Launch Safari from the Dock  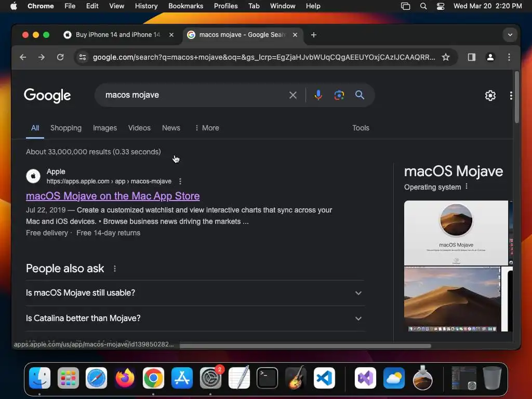pos(96,378)
